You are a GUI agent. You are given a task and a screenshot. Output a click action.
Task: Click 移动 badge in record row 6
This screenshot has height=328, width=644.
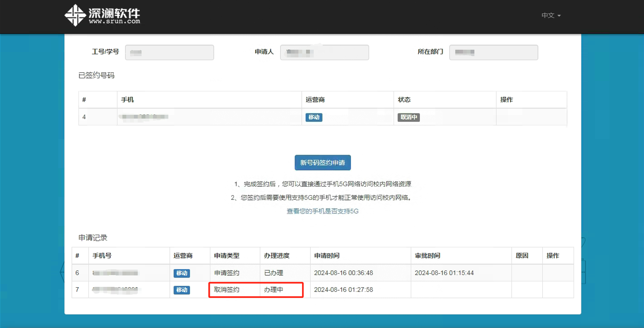pyautogui.click(x=182, y=273)
